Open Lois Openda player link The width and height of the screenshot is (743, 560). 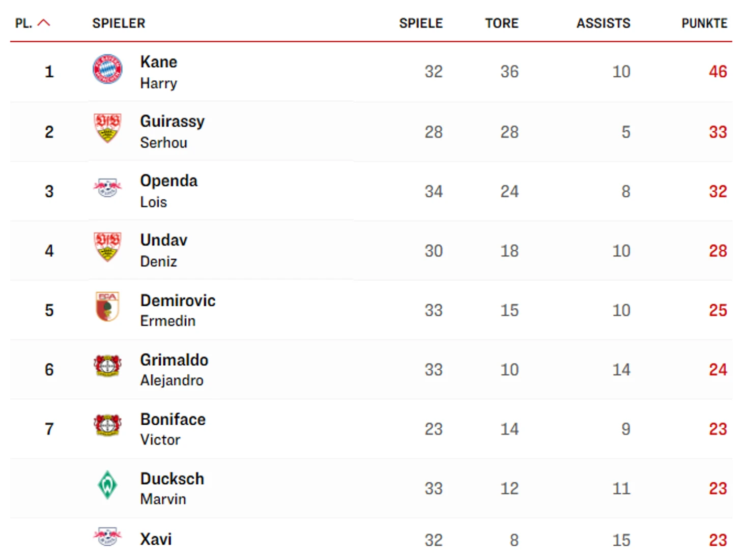pyautogui.click(x=168, y=191)
